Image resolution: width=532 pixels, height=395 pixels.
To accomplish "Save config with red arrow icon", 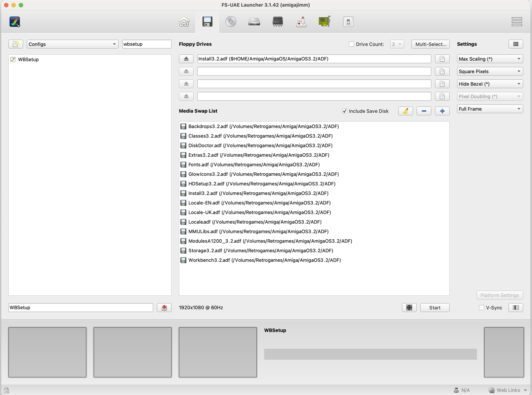I will 164,308.
